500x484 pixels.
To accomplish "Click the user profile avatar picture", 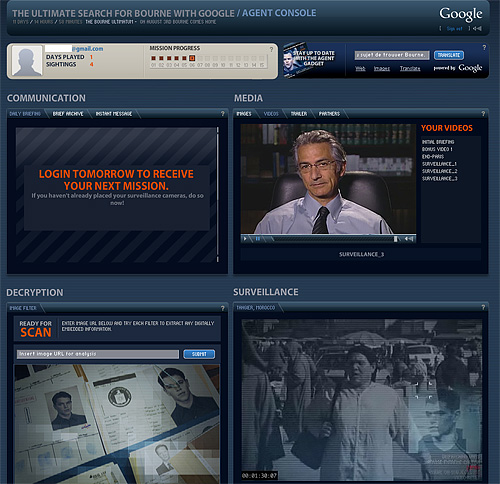I will point(27,61).
